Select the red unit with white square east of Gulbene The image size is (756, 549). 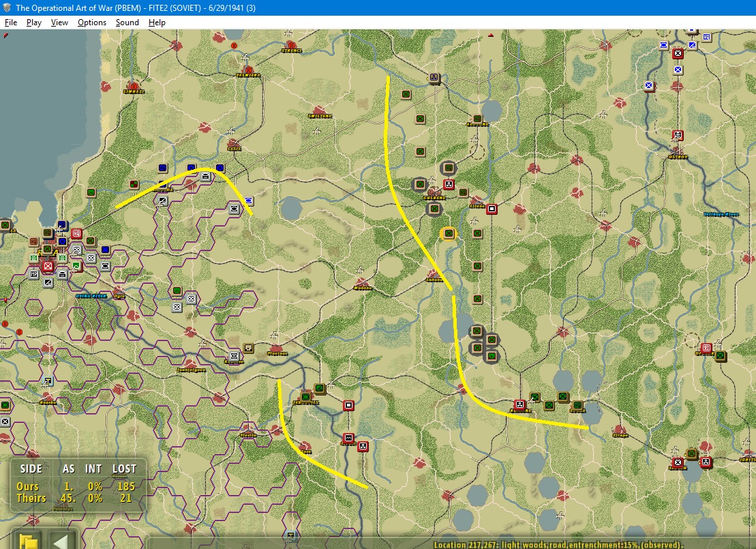click(492, 209)
